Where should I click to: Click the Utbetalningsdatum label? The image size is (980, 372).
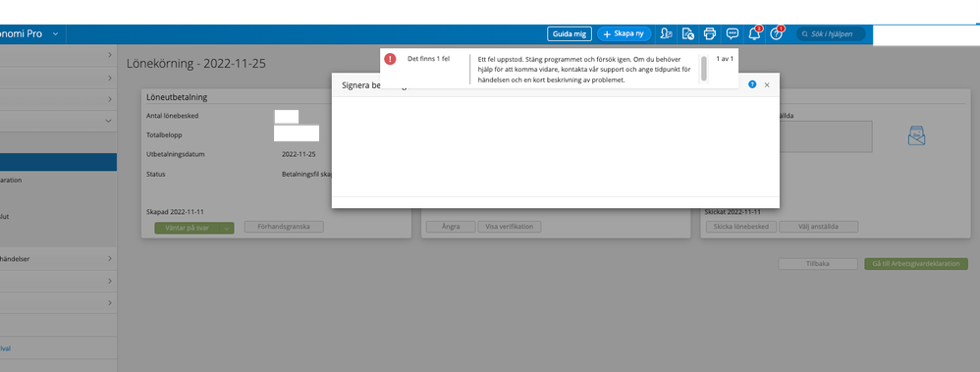tap(176, 154)
